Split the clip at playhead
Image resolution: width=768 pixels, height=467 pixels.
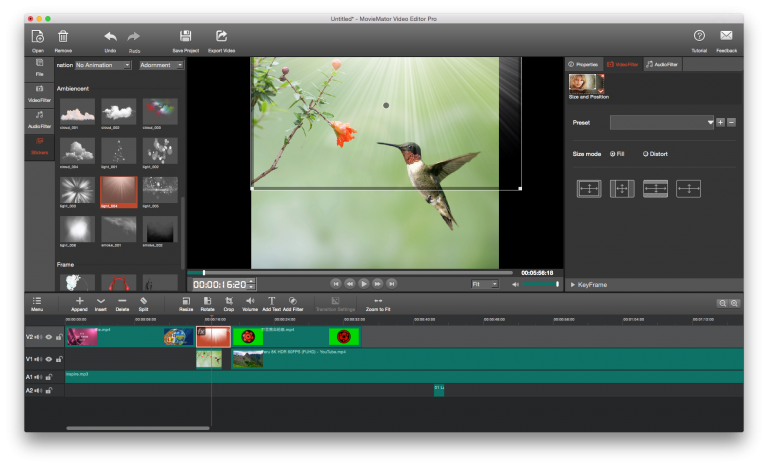click(x=143, y=303)
